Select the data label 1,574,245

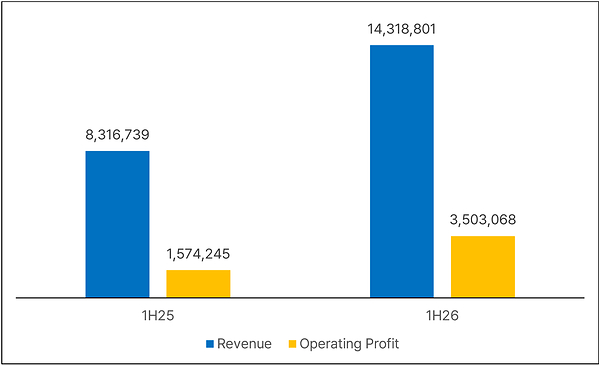coord(198,254)
